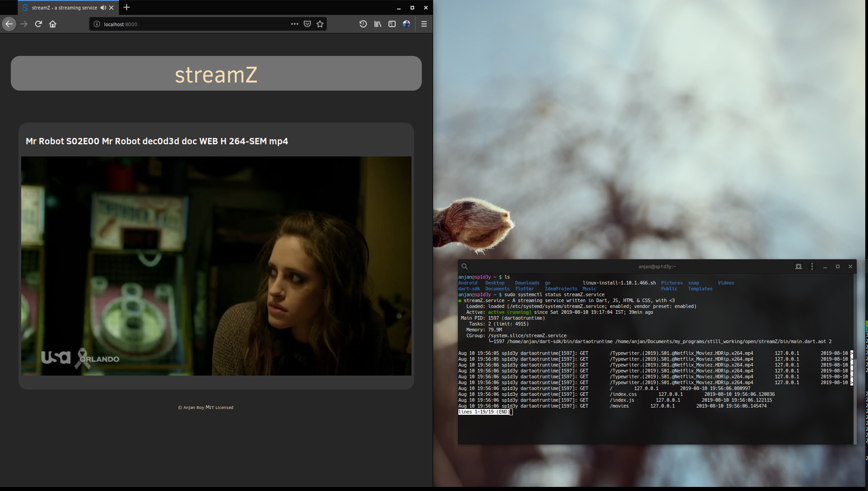Open Firefox hamburger menu
868x491 pixels.
coord(424,24)
